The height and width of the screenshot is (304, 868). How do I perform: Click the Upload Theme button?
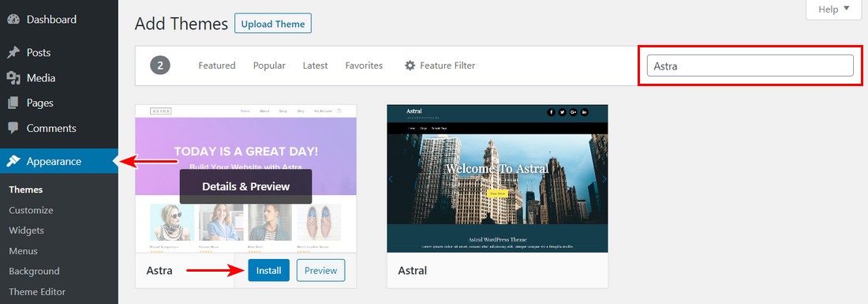(273, 24)
